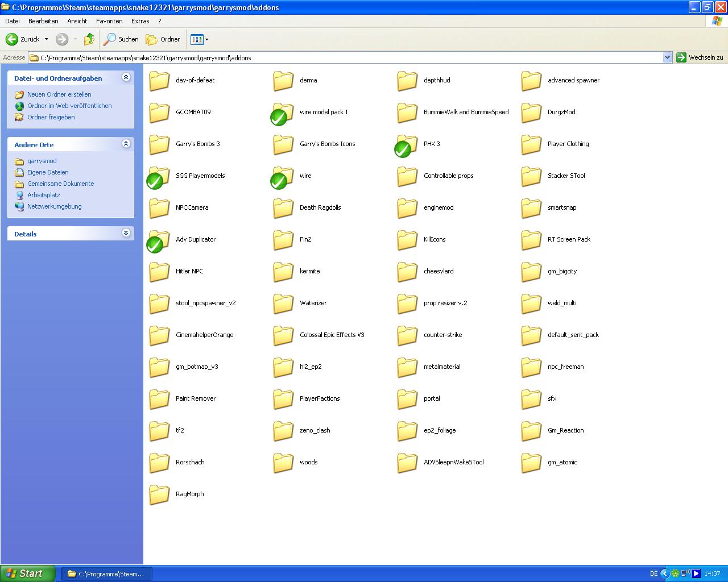The width and height of the screenshot is (728, 582).
Task: Select the wire model pack 1 folder
Action: pos(323,112)
